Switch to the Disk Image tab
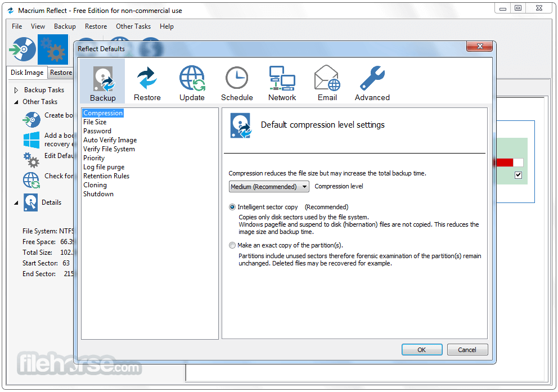The height and width of the screenshot is (392, 558). pos(27,72)
